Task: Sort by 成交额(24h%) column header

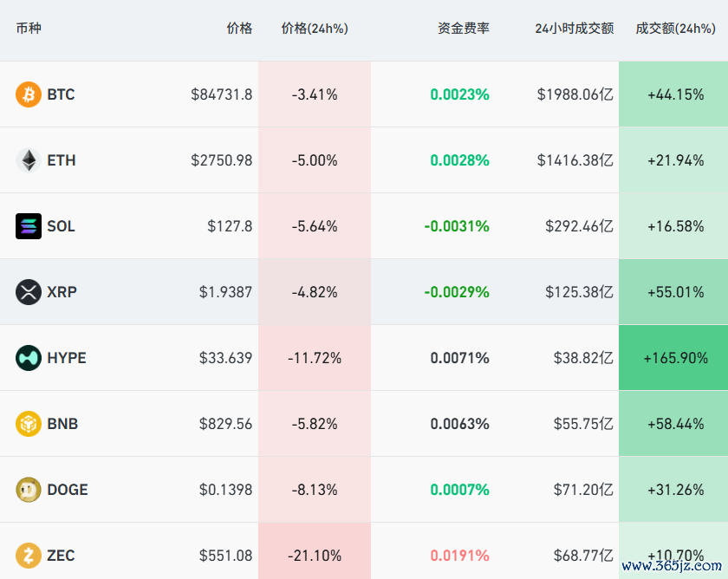Action: tap(675, 29)
